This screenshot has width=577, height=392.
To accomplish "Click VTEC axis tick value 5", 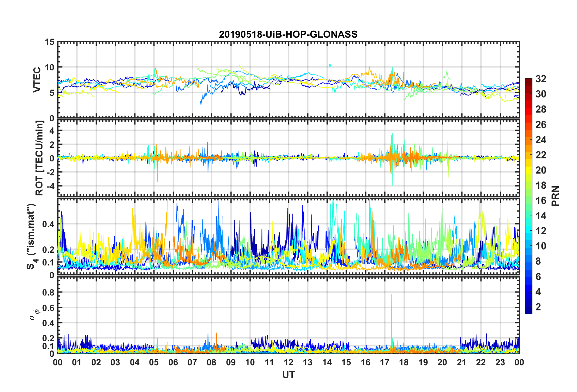I will click(52, 93).
